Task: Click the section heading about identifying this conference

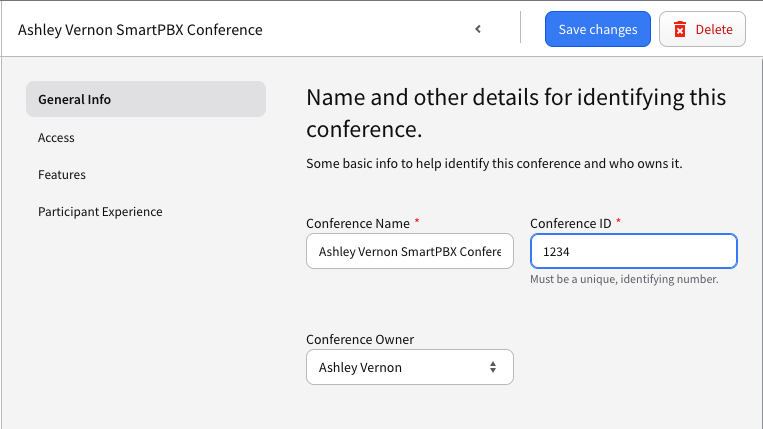Action: coord(516,113)
